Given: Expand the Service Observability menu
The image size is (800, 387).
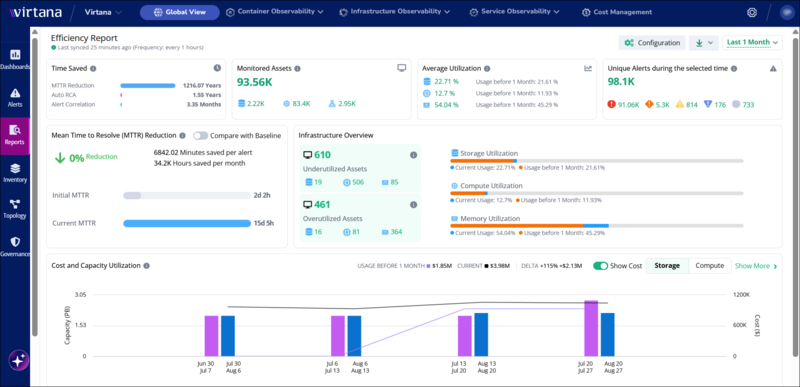Looking at the screenshot, I should pyautogui.click(x=514, y=11).
